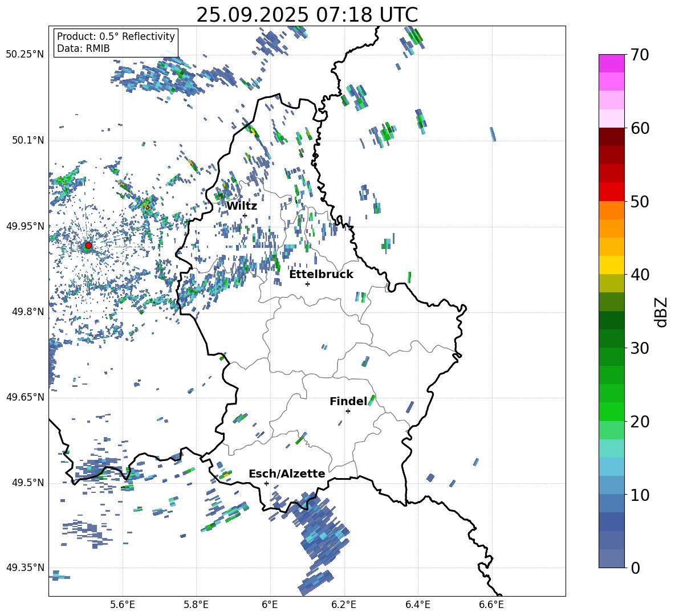
Task: Click the Wiltz station cross marker
Action: point(245,215)
